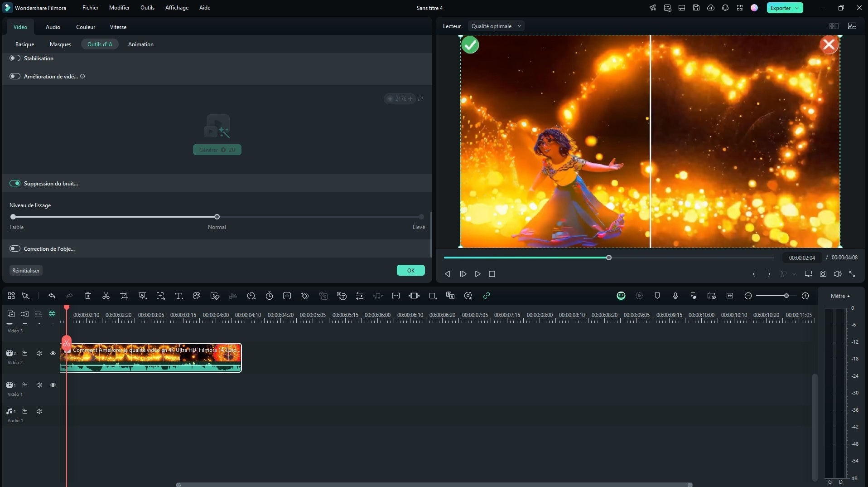Click the keyframe diamond icon

click(305, 296)
